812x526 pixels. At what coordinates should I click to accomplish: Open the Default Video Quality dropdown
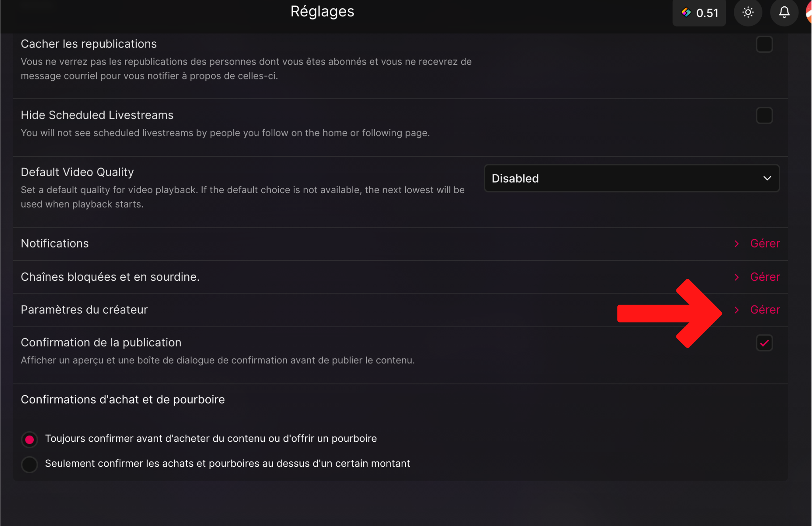point(632,179)
